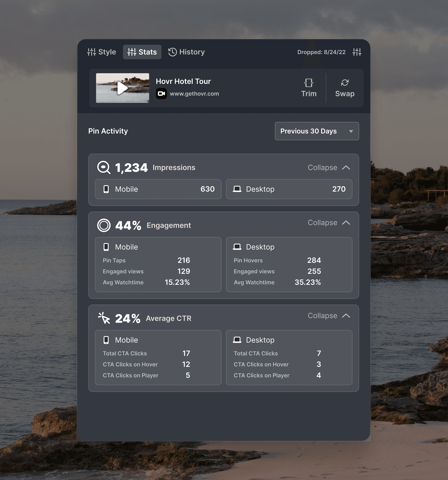The height and width of the screenshot is (480, 448).
Task: Click the Mobile impressions card showing 630
Action: point(158,189)
